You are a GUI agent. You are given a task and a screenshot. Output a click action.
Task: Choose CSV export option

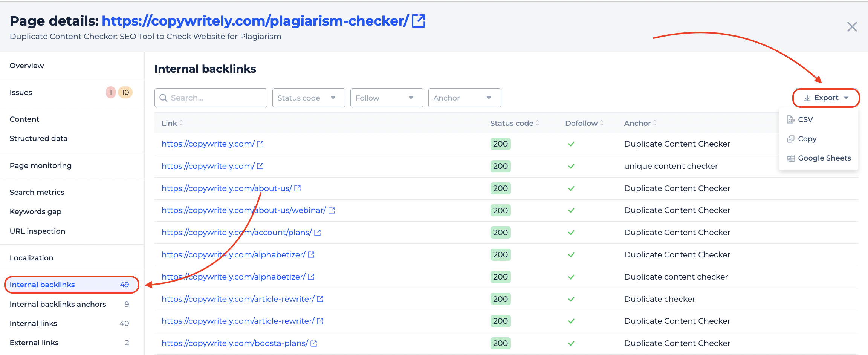pos(818,119)
